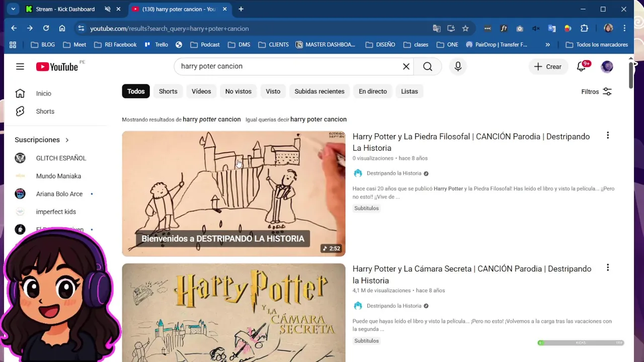The width and height of the screenshot is (644, 362).
Task: Click the mute tab extension icon
Action: click(536, 28)
